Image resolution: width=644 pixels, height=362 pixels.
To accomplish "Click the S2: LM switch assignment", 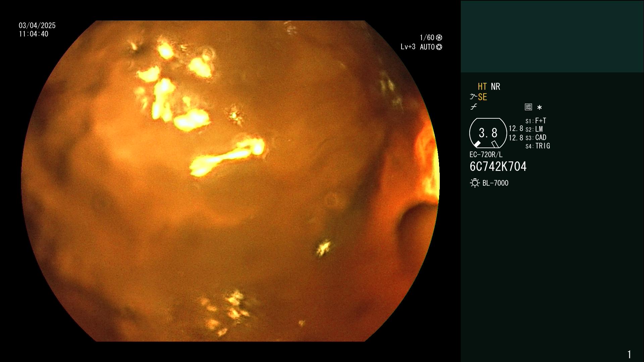I will click(x=534, y=129).
